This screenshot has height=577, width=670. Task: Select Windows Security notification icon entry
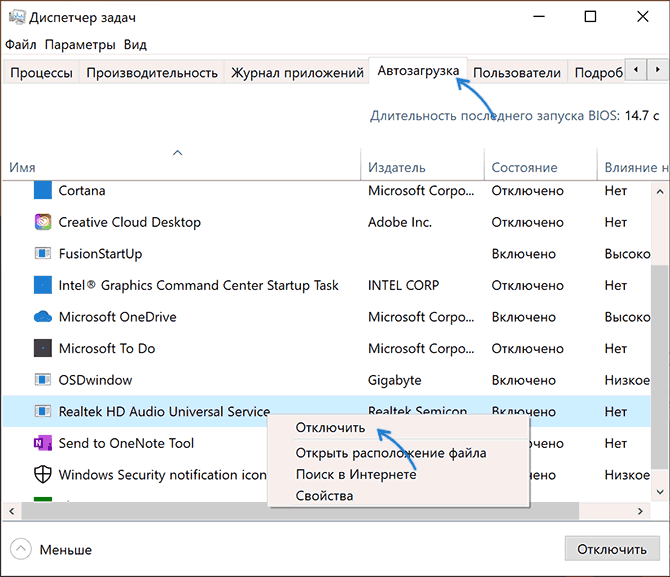(x=162, y=474)
